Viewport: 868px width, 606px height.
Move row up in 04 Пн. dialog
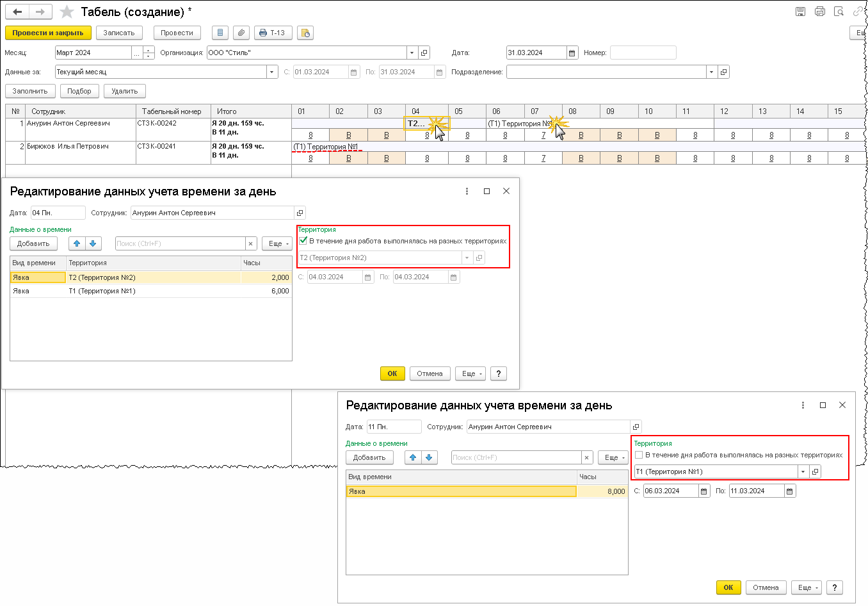[77, 243]
